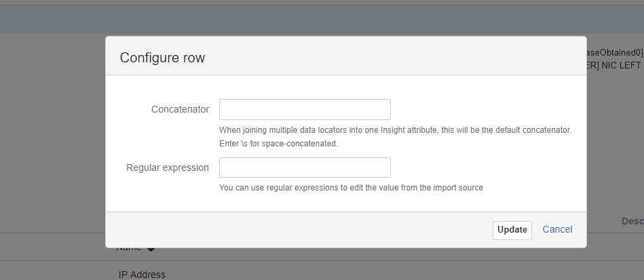Click the Regular expression field label
The height and width of the screenshot is (280, 644).
tap(168, 168)
